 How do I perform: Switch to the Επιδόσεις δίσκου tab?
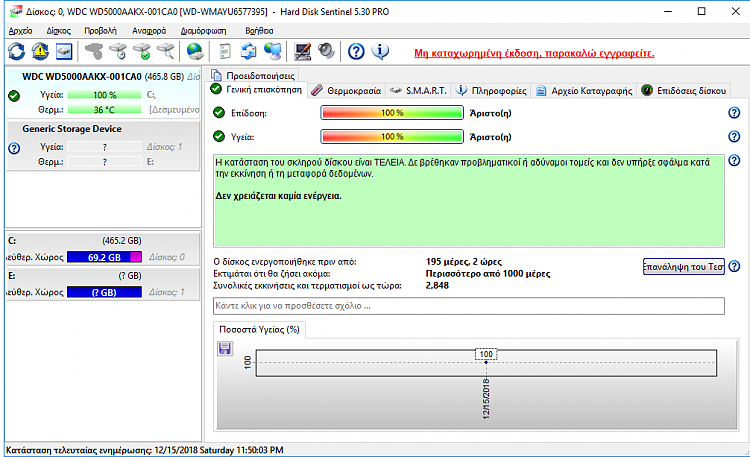click(x=684, y=90)
